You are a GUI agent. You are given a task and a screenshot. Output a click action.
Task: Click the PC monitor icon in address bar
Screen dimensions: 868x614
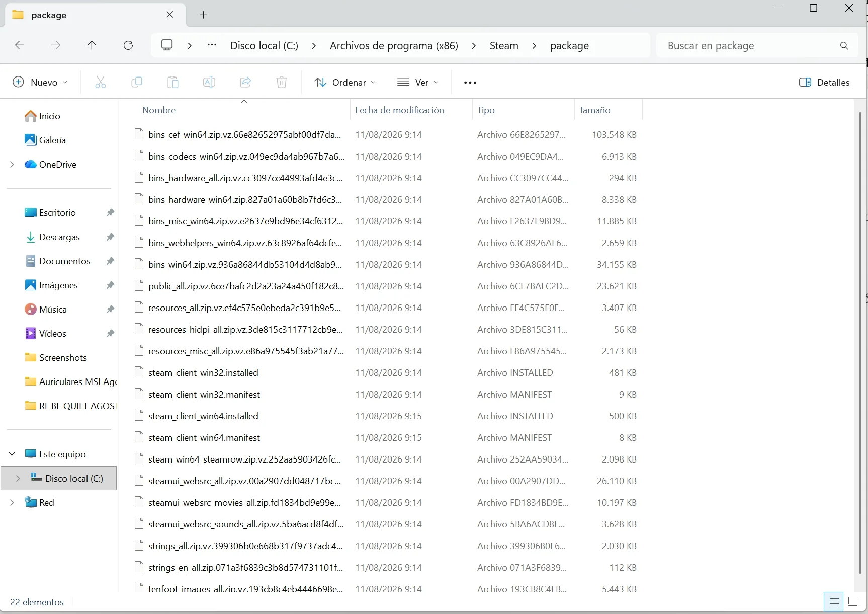[x=167, y=45]
